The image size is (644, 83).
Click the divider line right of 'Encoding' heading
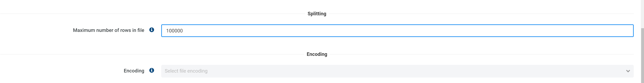coord(475,54)
